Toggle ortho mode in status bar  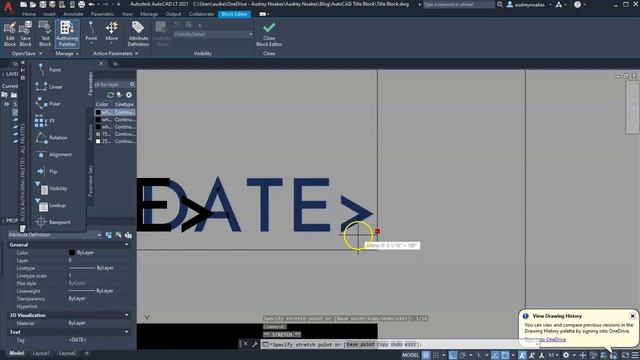click(453, 355)
